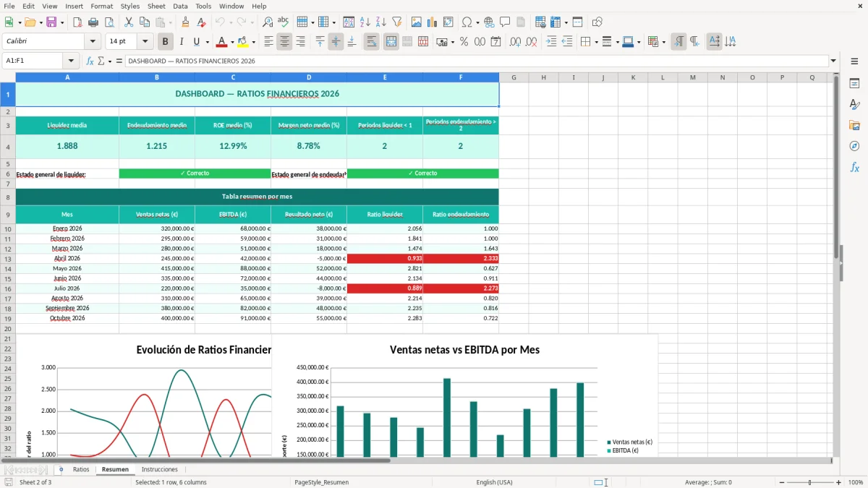Switch to the Ratios sheet tab
Screen dimensions: 868x488
[x=81, y=469]
